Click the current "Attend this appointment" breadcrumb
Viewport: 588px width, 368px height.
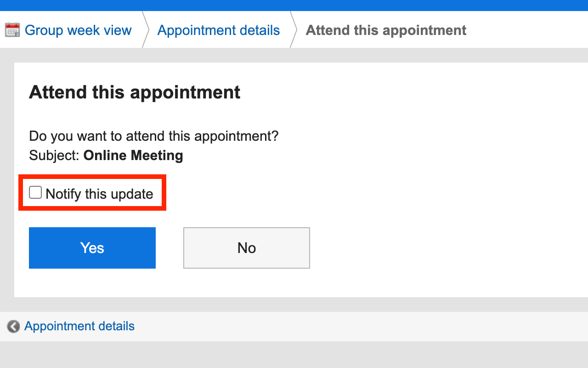[386, 30]
